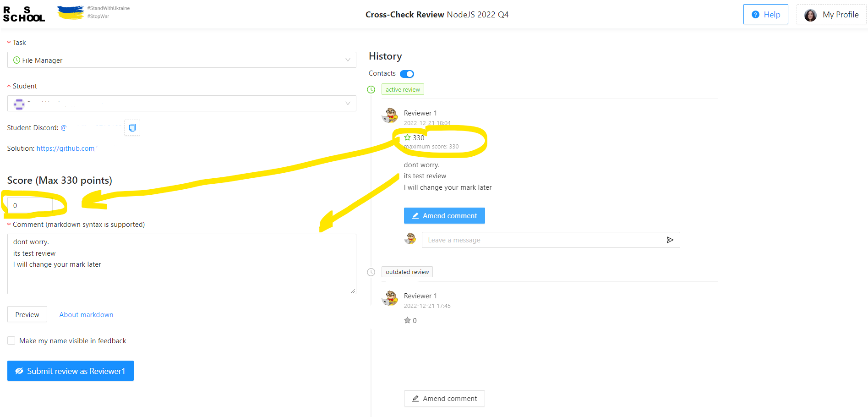Click the RS School logo

(24, 14)
